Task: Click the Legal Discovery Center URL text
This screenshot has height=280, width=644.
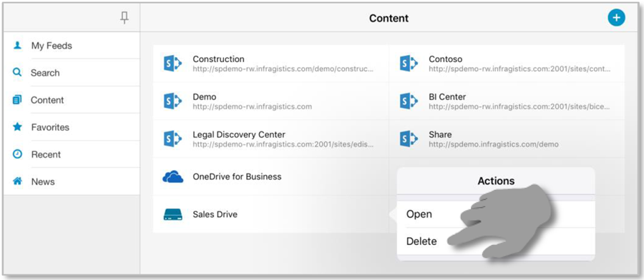Action: click(x=283, y=144)
